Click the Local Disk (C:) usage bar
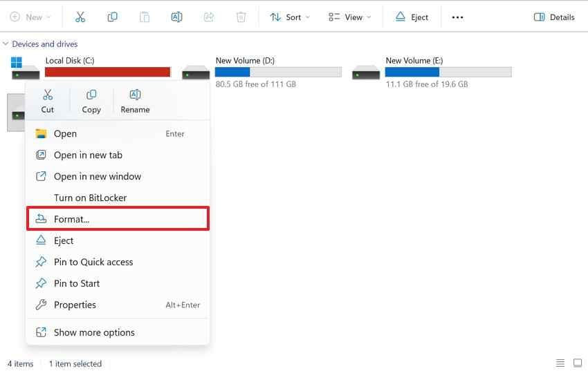 pyautogui.click(x=108, y=72)
